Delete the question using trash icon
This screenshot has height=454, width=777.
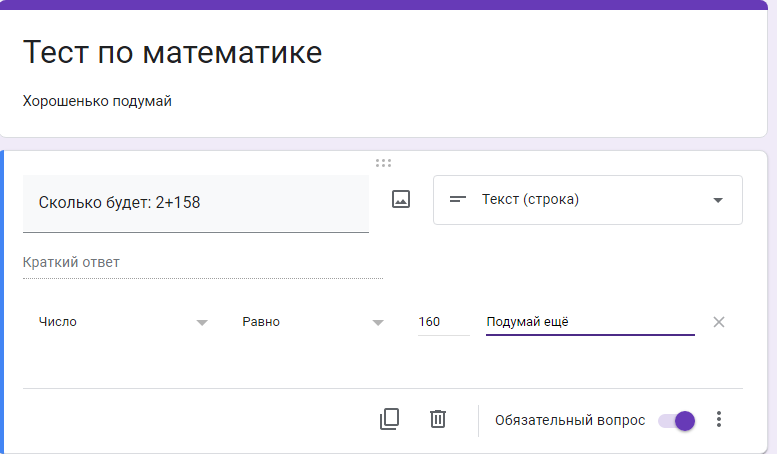tap(438, 419)
